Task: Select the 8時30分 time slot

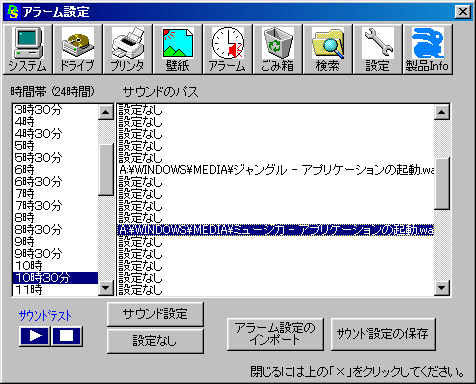Action: pos(55,230)
